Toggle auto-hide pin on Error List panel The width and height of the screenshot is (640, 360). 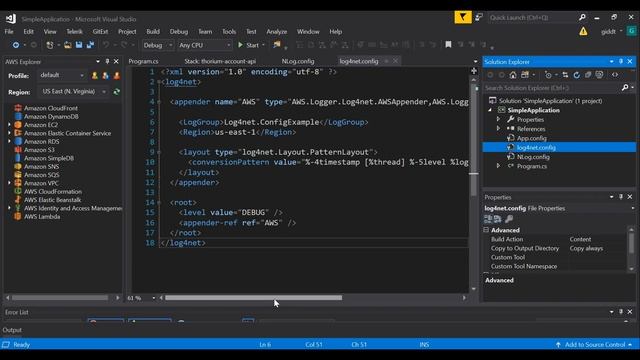pos(621,311)
